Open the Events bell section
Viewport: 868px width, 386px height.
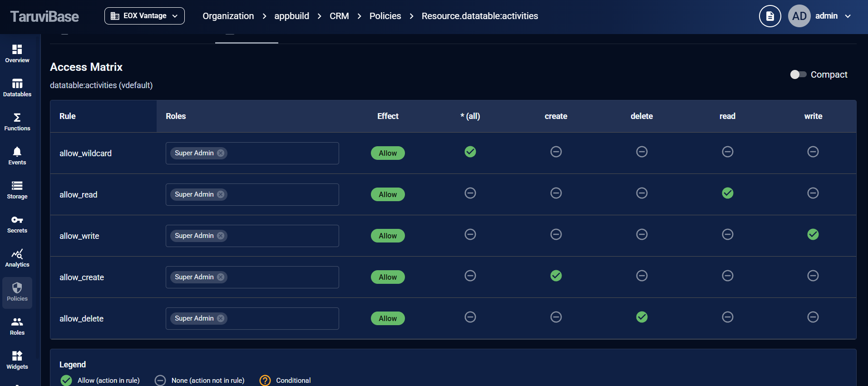pyautogui.click(x=17, y=156)
